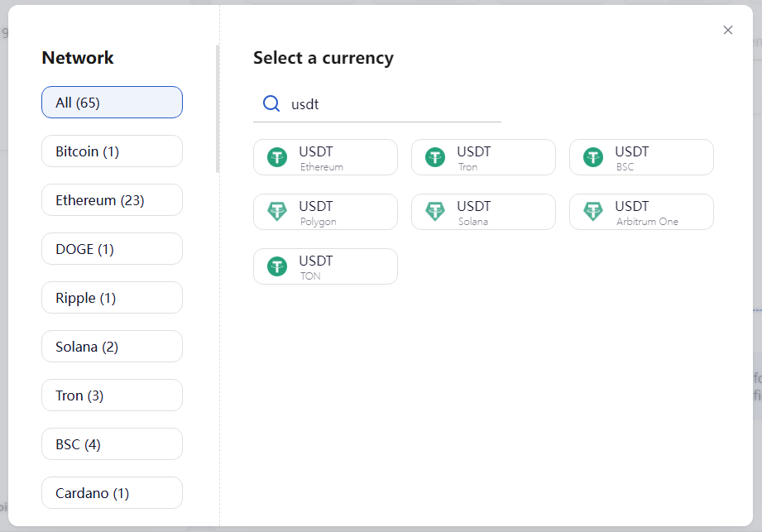The width and height of the screenshot is (762, 532).
Task: Close the currency selection dialog
Action: coord(727,30)
